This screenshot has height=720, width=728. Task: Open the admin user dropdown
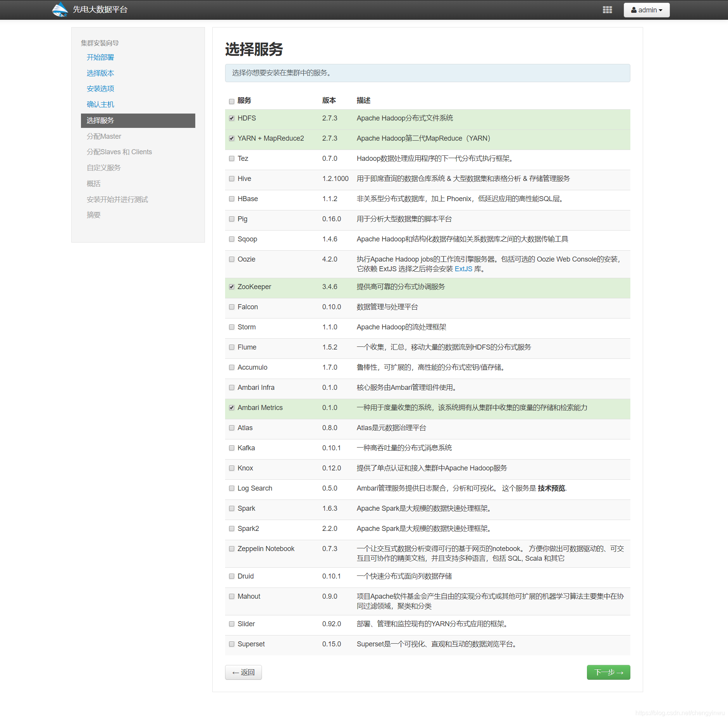(x=647, y=10)
